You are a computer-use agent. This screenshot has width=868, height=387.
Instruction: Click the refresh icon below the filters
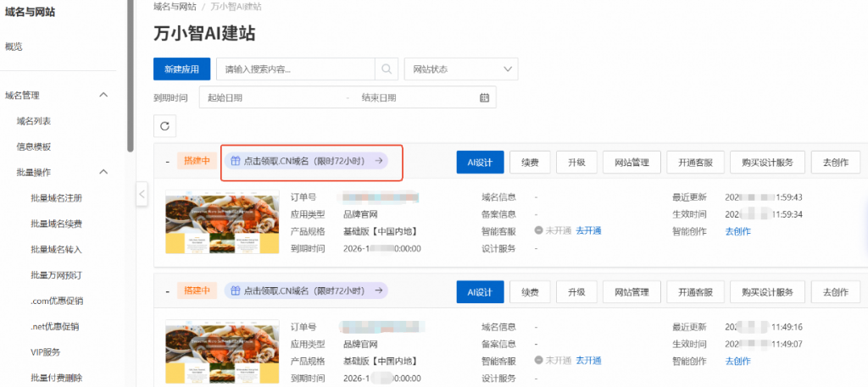[x=165, y=126]
